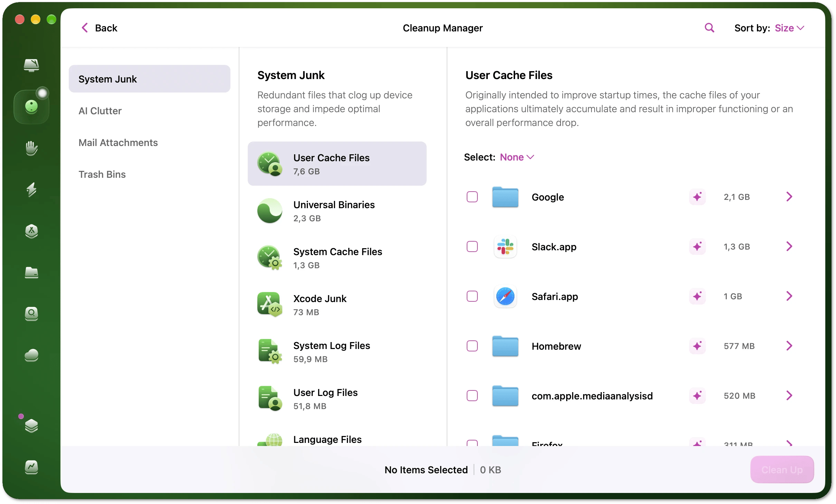Expand the com.apple.mediaanalysisd row chevron
836x504 pixels.
click(x=789, y=396)
